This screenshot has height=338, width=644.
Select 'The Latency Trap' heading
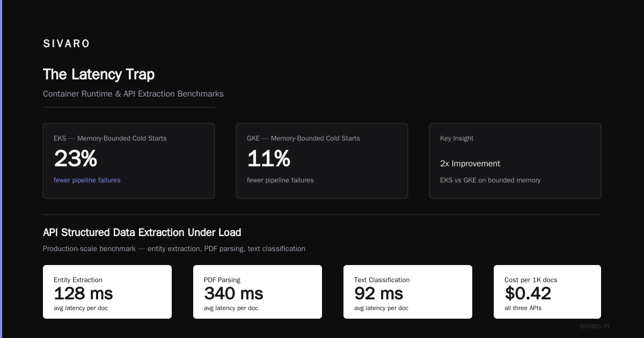coord(99,74)
